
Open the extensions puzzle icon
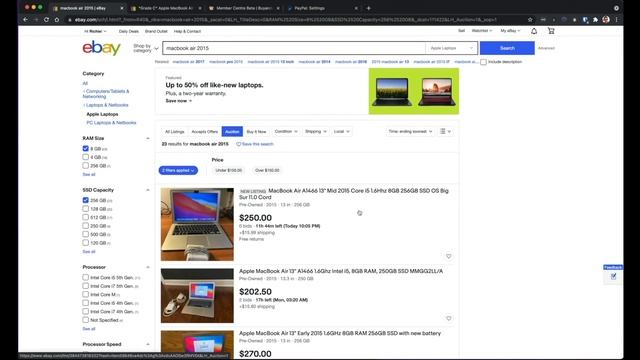pos(596,20)
